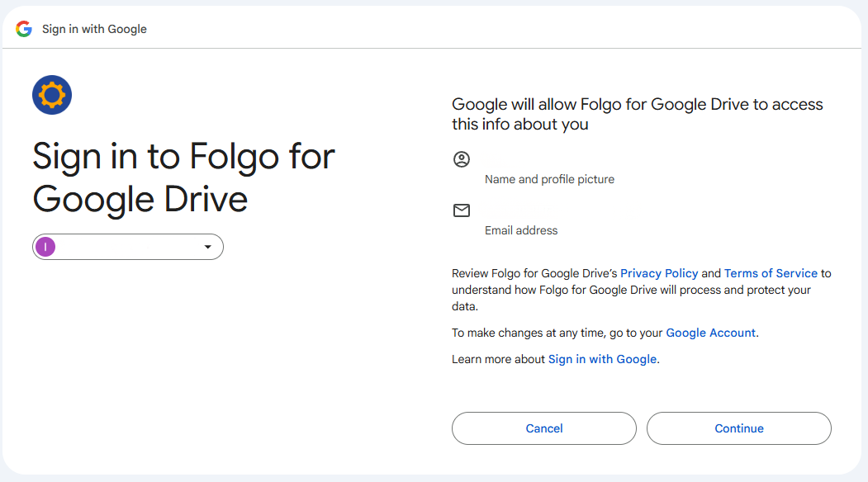Open the Terms of Service link

pos(771,273)
